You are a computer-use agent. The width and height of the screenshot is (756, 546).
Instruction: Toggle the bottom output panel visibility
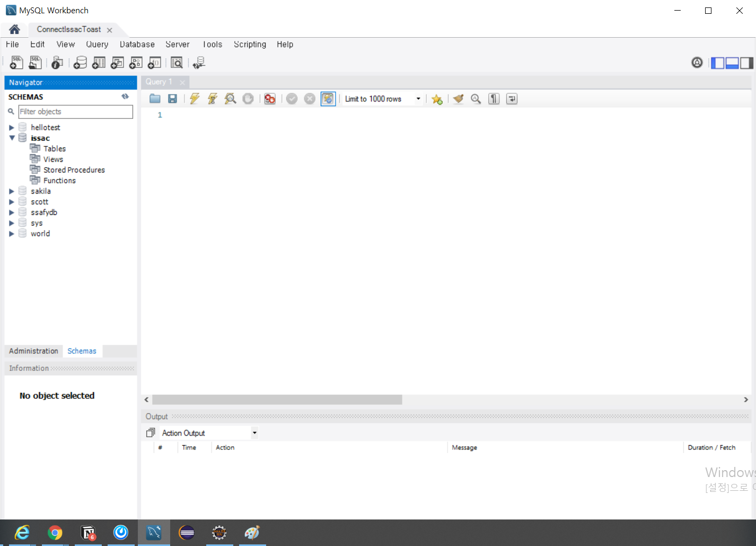[x=732, y=63]
